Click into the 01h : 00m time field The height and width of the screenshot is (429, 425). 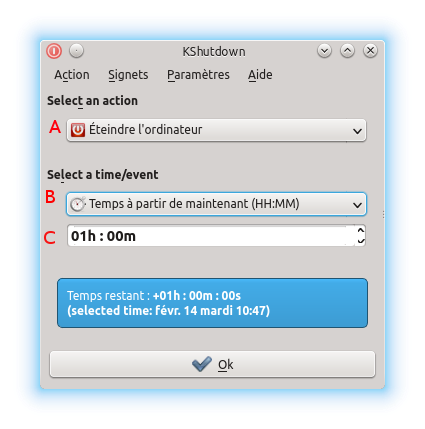[x=211, y=236]
